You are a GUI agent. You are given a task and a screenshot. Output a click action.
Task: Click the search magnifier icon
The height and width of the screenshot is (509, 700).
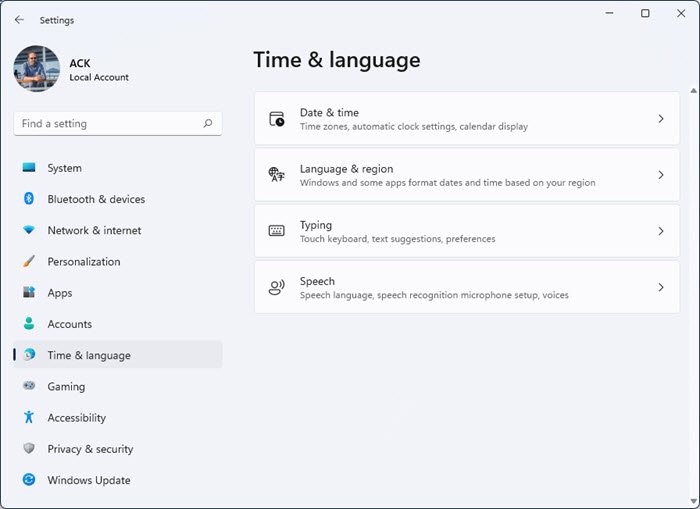208,124
